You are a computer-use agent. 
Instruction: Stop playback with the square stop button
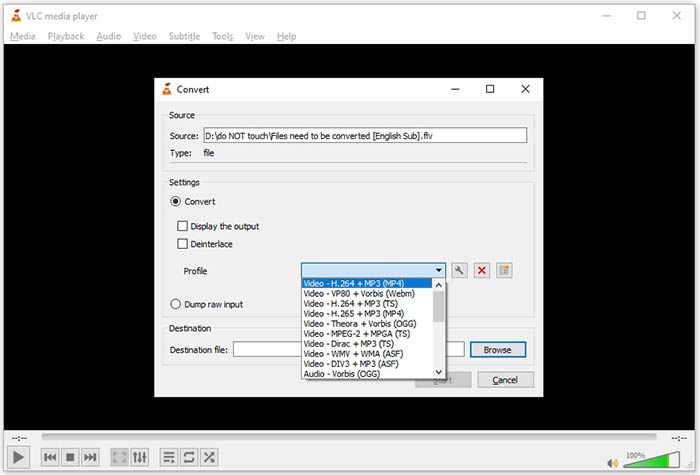[70, 457]
